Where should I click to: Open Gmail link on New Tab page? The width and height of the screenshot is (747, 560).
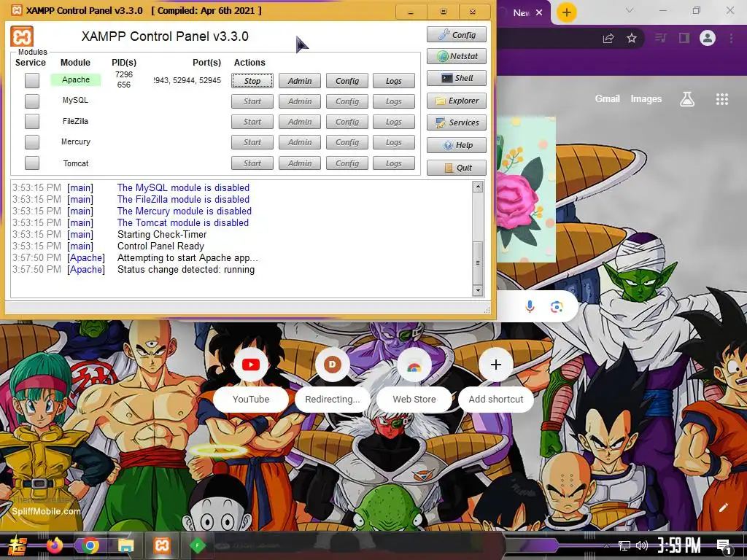(608, 98)
